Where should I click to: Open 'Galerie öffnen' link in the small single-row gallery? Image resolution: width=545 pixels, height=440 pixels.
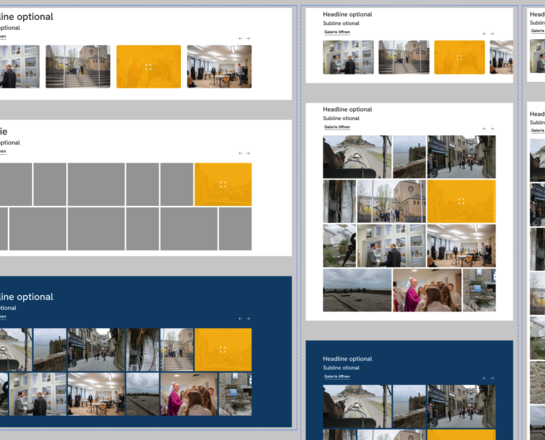coord(337,32)
